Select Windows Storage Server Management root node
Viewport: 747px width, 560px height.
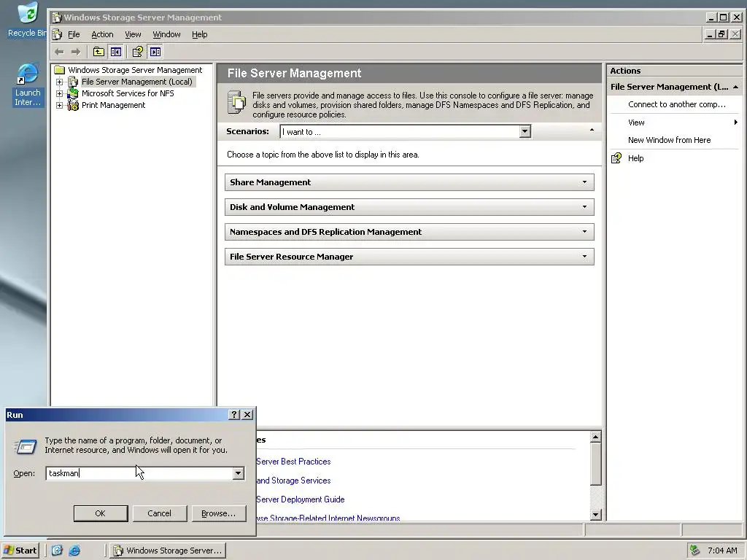[135, 70]
